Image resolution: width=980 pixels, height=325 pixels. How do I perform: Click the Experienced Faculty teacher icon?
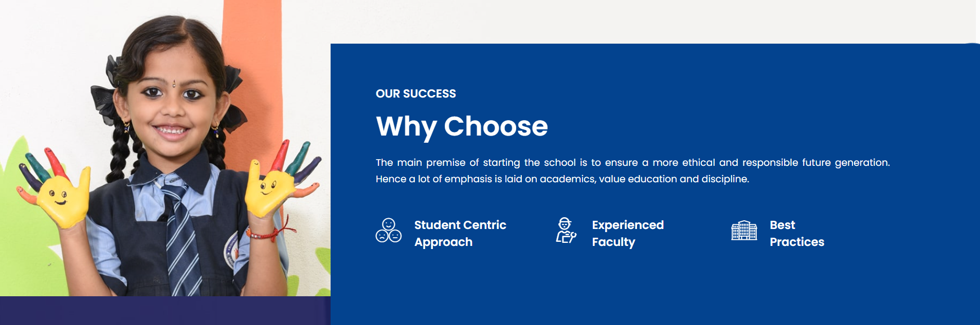point(566,230)
